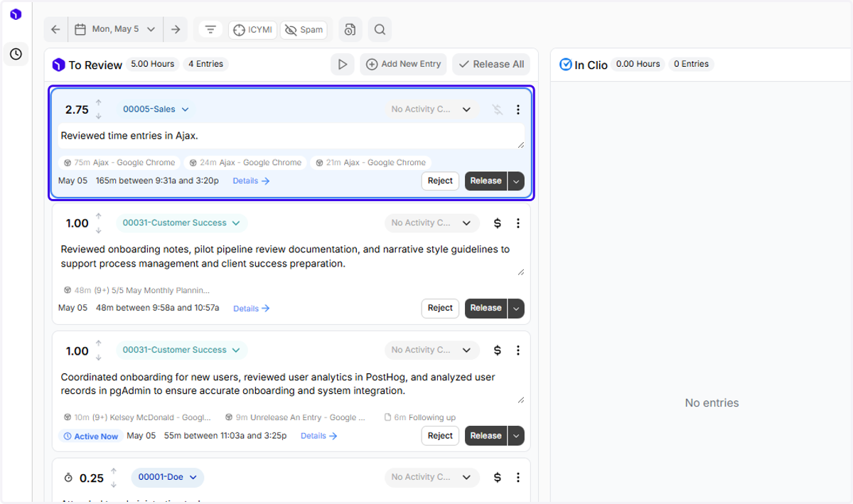Decrease hours on the 2.75 entry
Image resolution: width=853 pixels, height=504 pixels.
(99, 116)
